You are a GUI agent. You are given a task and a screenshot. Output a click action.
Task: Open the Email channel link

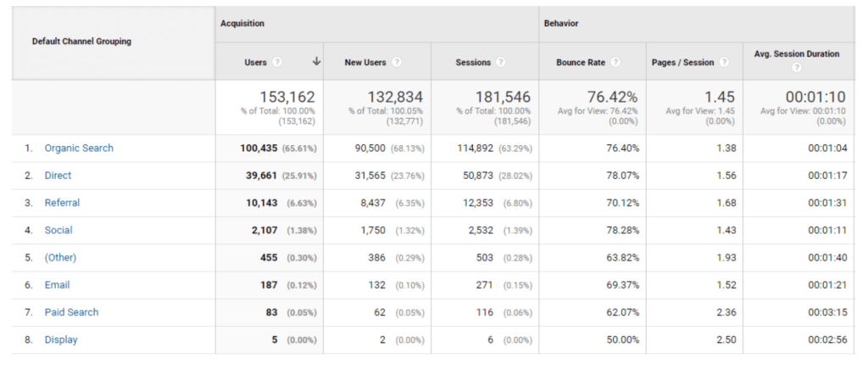click(57, 285)
